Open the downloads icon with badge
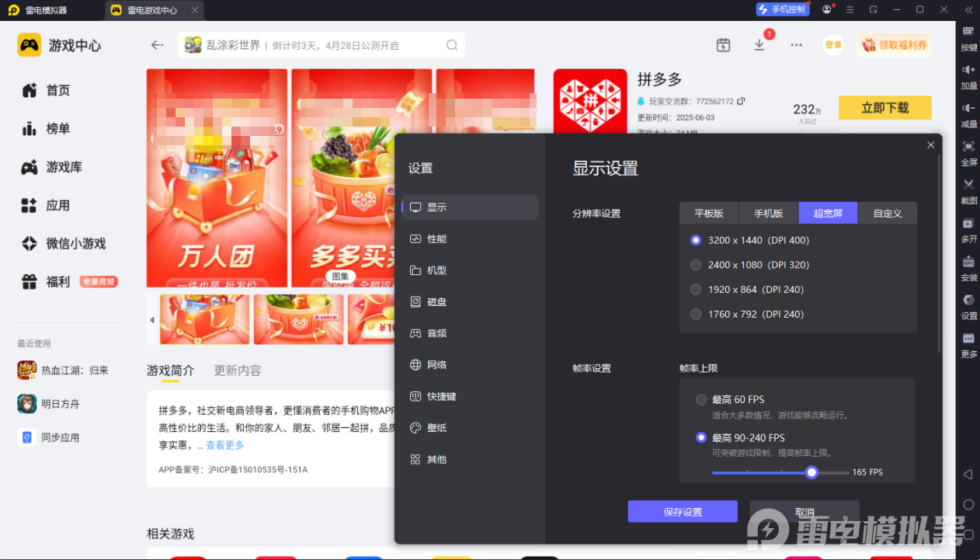The width and height of the screenshot is (980, 560). tap(759, 45)
